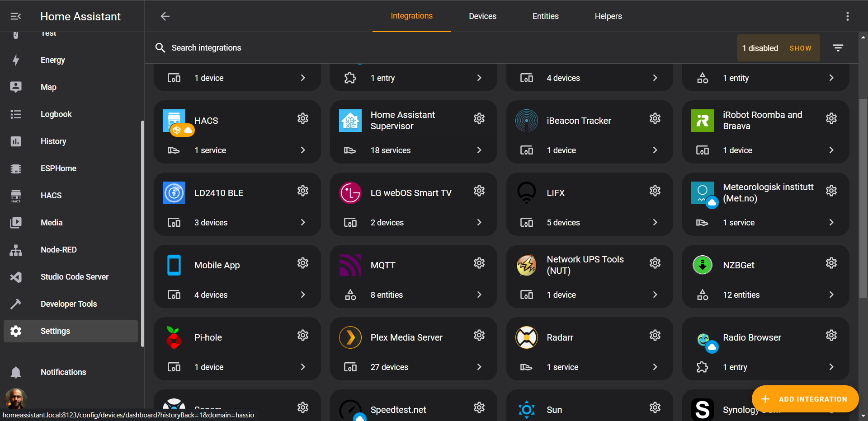
Task: Open the three-dot overflow menu
Action: point(847,16)
